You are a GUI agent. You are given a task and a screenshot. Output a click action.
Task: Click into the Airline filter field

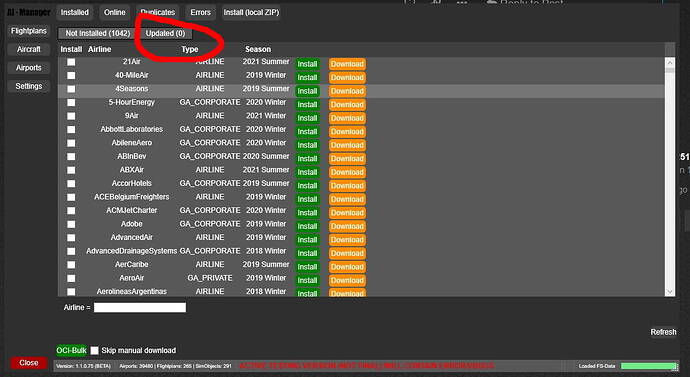(x=140, y=307)
